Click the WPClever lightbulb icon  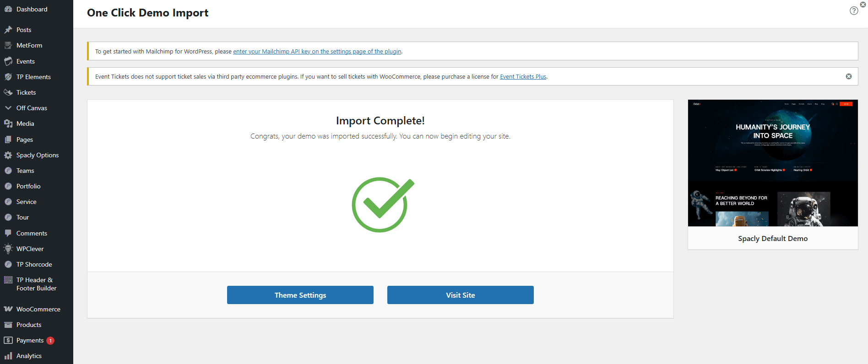pyautogui.click(x=8, y=249)
